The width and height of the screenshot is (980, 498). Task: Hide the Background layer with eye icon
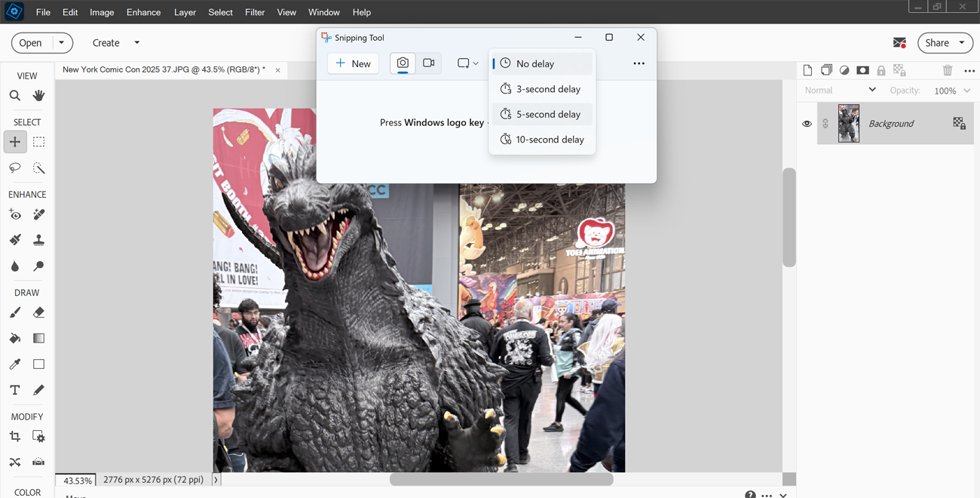pyautogui.click(x=807, y=124)
